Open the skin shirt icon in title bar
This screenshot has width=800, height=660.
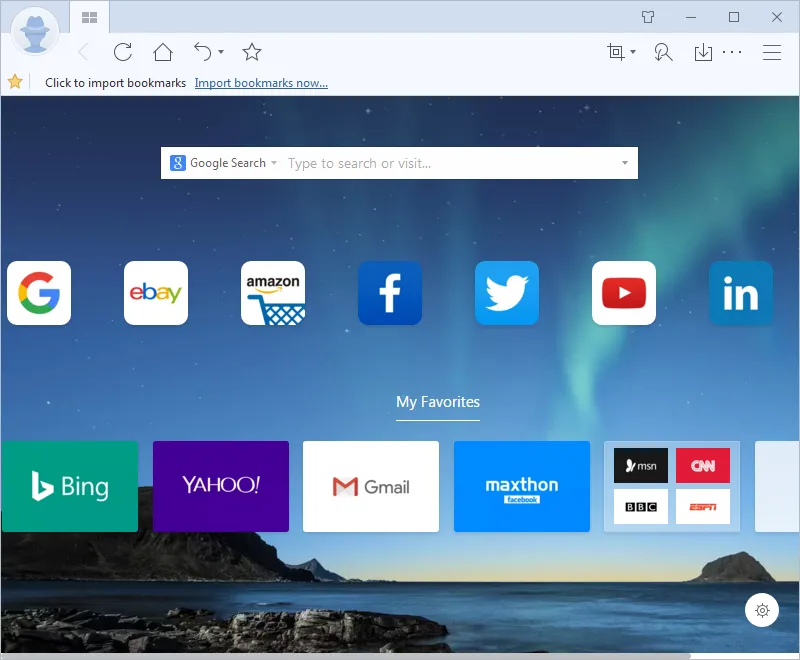(648, 17)
